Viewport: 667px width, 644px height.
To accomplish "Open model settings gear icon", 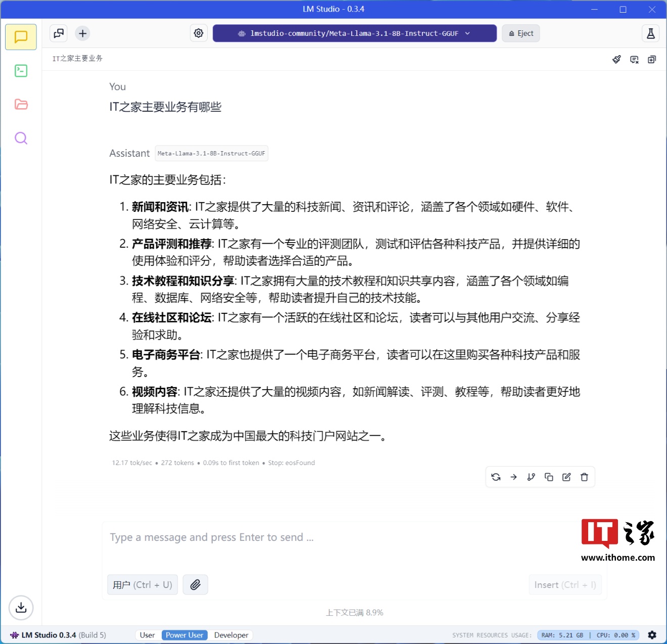I will pos(199,33).
